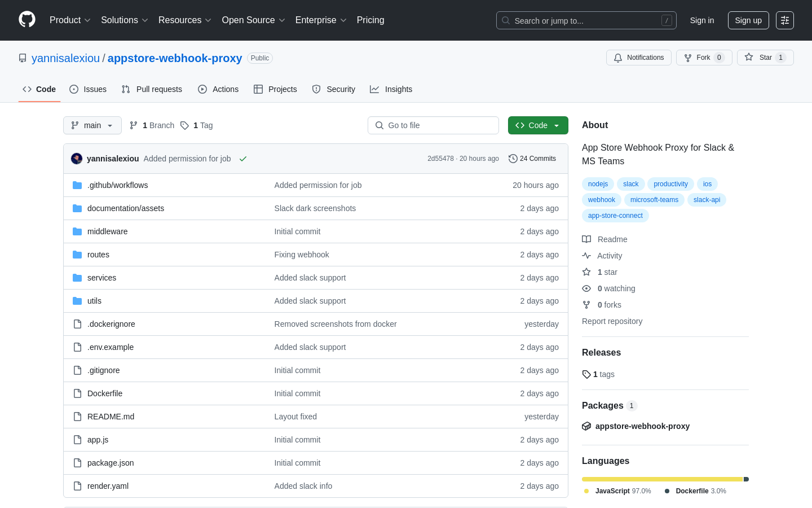Click the utils folder icon
The width and height of the screenshot is (812, 508).
pos(77,301)
